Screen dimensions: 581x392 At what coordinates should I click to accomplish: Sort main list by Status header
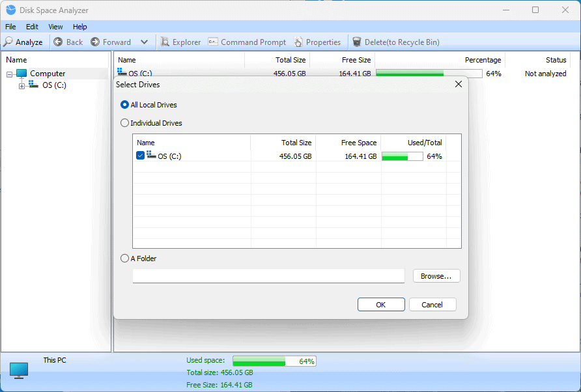pyautogui.click(x=537, y=60)
